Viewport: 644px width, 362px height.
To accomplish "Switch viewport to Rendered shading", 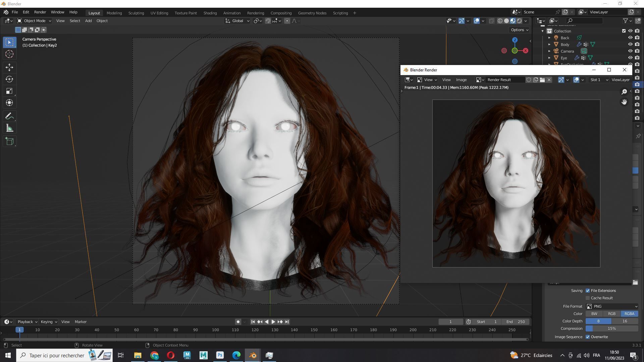I will [519, 21].
